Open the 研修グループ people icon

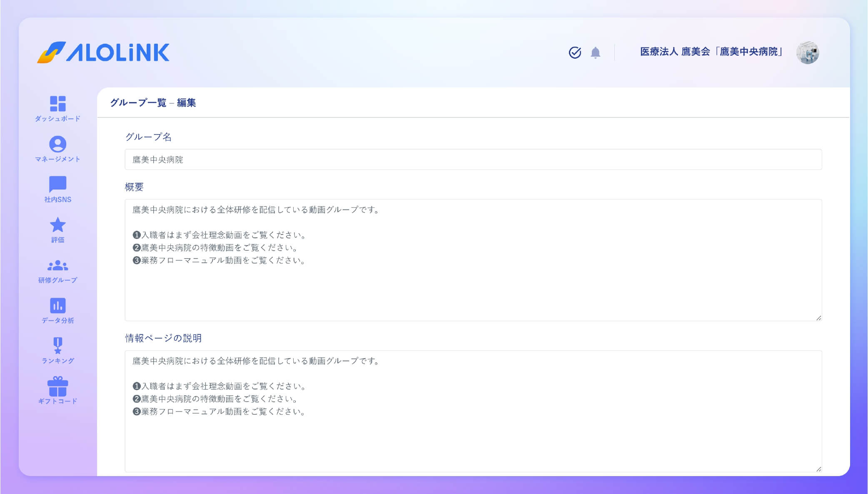58,269
